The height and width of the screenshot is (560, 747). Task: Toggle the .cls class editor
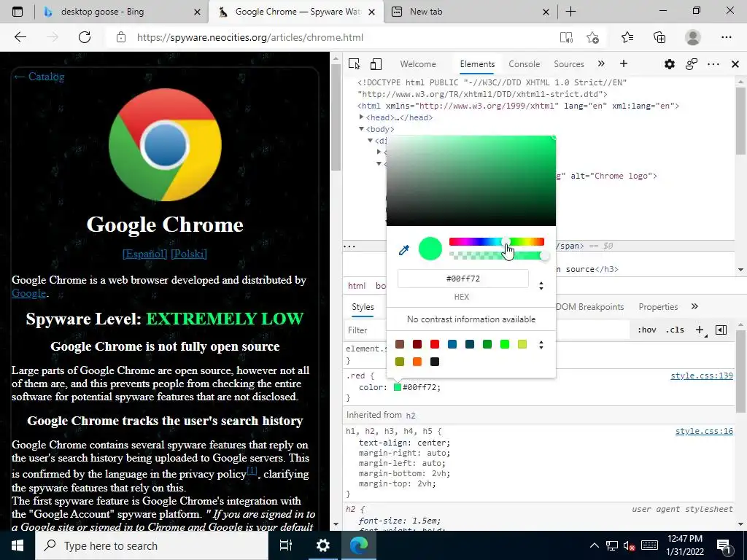coord(675,330)
